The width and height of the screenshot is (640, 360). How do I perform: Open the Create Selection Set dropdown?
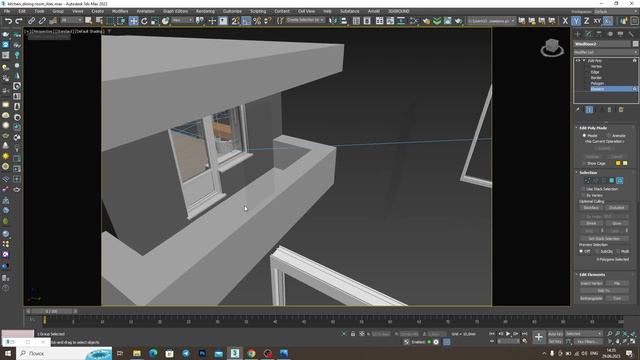click(305, 20)
